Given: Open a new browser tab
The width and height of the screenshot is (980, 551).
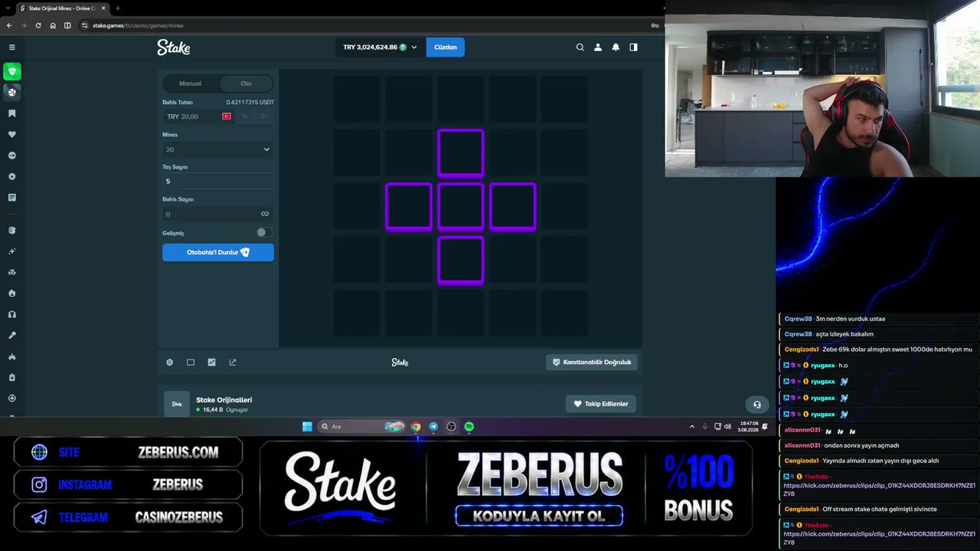Looking at the screenshot, I should (118, 8).
